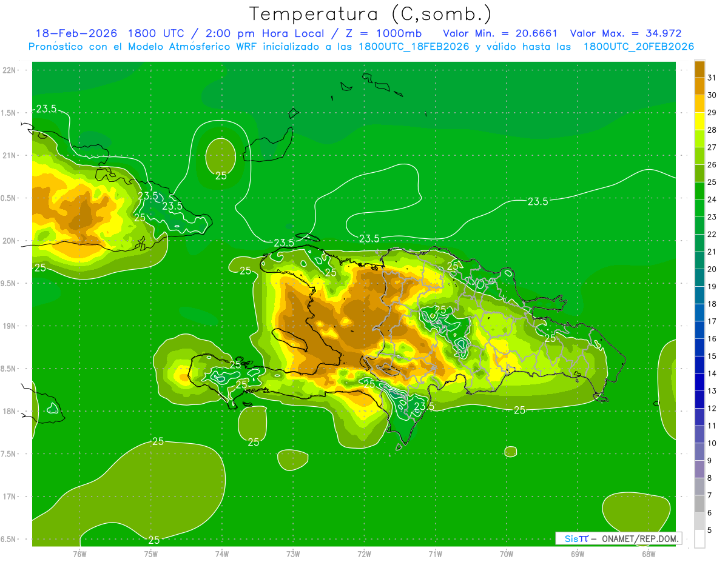The width and height of the screenshot is (728, 562).
Task: Click the '68W' longitude axis label
Action: click(649, 553)
